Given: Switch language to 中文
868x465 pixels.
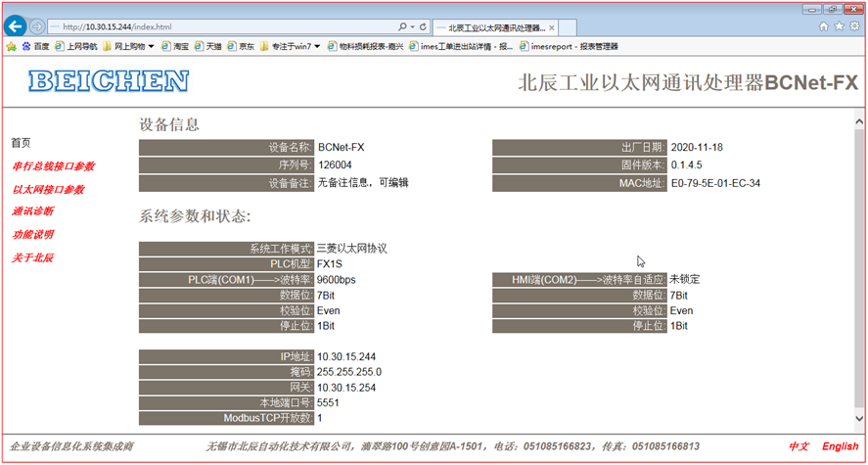Looking at the screenshot, I should tap(799, 446).
